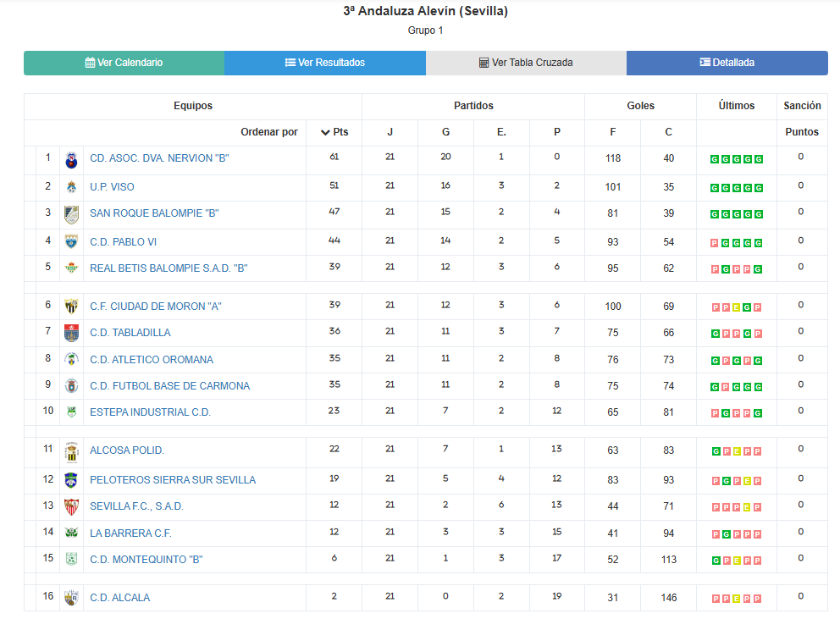The width and height of the screenshot is (840, 619).
Task: Click Ordenar por label
Action: click(x=269, y=132)
